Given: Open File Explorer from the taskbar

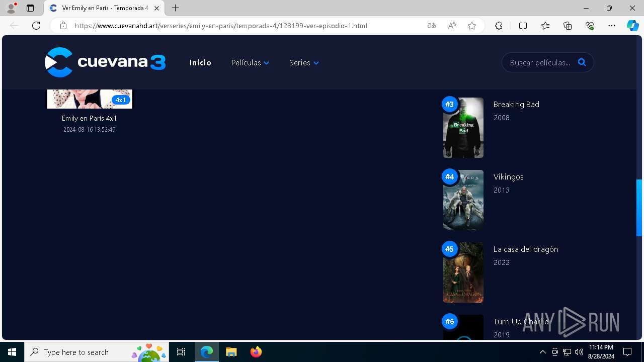Looking at the screenshot, I should tap(231, 352).
